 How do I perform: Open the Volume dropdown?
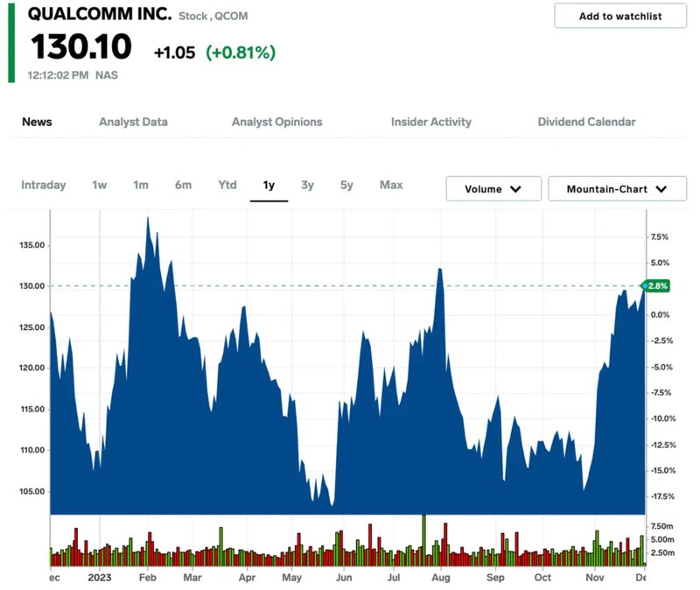[493, 189]
